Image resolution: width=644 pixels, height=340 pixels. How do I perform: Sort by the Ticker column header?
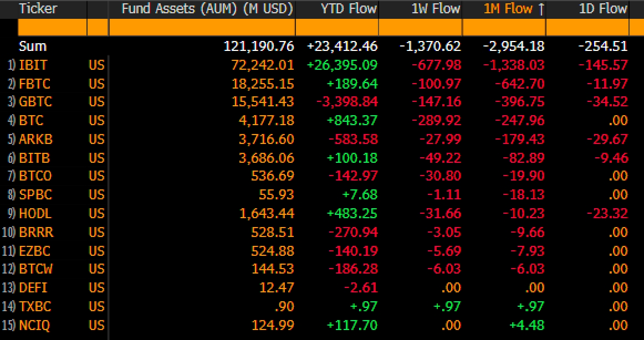pos(35,9)
